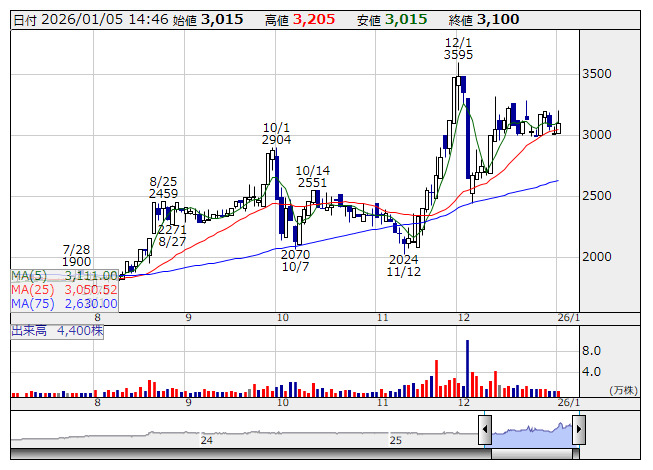Click the 2271 8/27 low label
The image size is (653, 470).
click(x=172, y=236)
